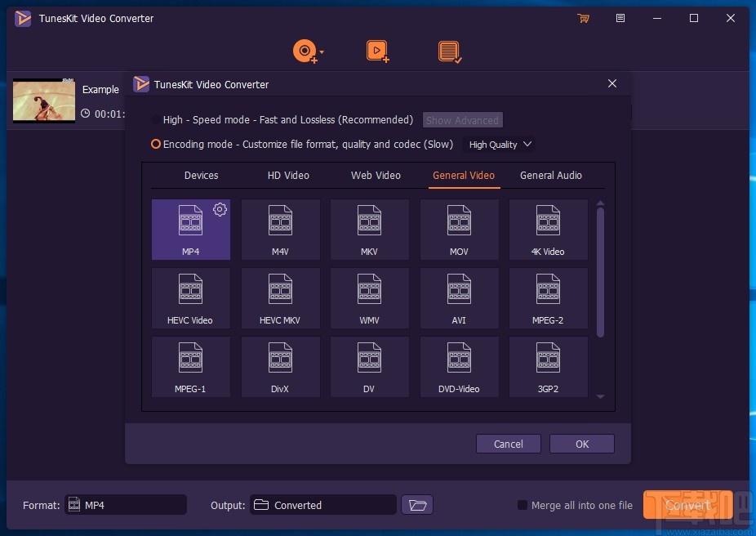
Task: Choose the MPEG-1 format tile
Action: click(x=190, y=367)
